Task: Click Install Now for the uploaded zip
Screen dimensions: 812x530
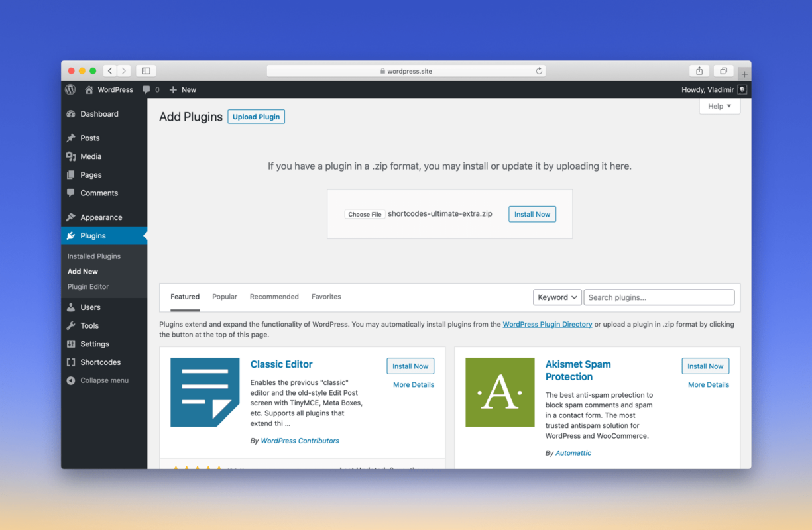Action: 532,214
